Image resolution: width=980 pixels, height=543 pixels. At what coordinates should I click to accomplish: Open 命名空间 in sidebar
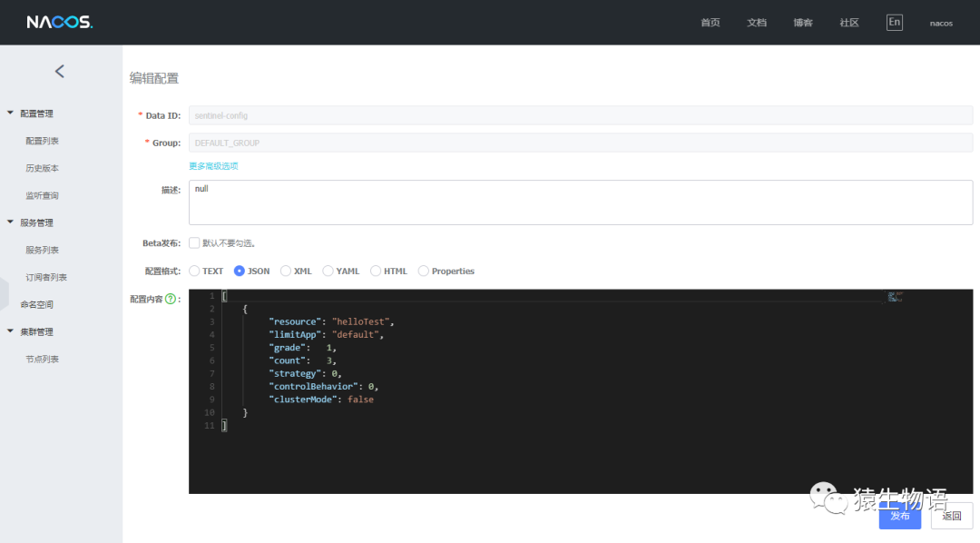pos(36,305)
